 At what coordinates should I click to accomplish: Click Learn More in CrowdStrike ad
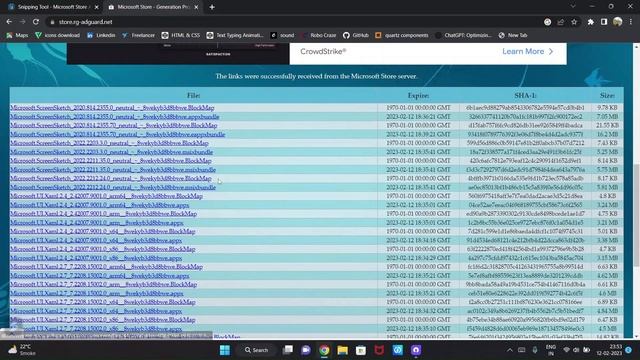pos(527,51)
